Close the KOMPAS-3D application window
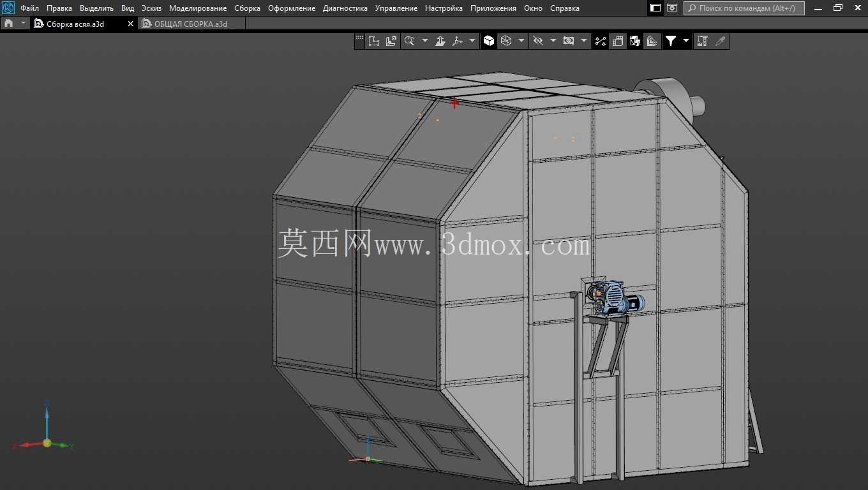Screen dimensions: 868x490 coord(857,8)
